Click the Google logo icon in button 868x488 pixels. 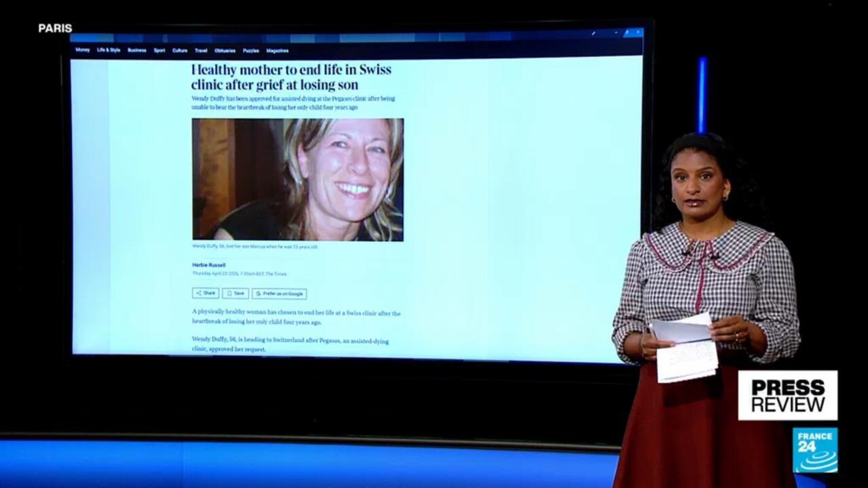point(258,293)
